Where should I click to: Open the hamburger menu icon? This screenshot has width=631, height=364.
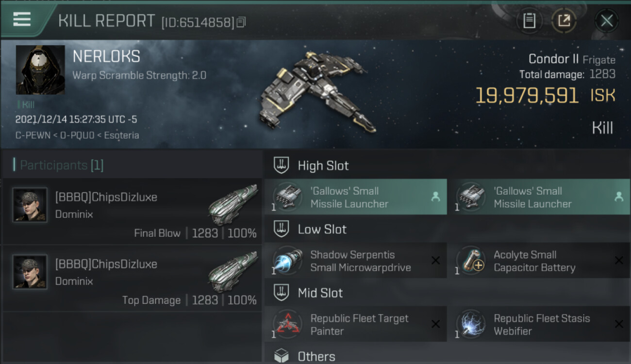(x=22, y=19)
